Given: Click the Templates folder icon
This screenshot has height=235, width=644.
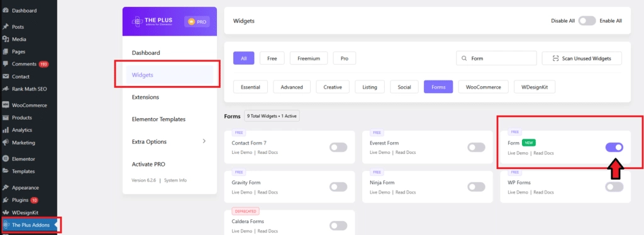Looking at the screenshot, I should (x=6, y=172).
